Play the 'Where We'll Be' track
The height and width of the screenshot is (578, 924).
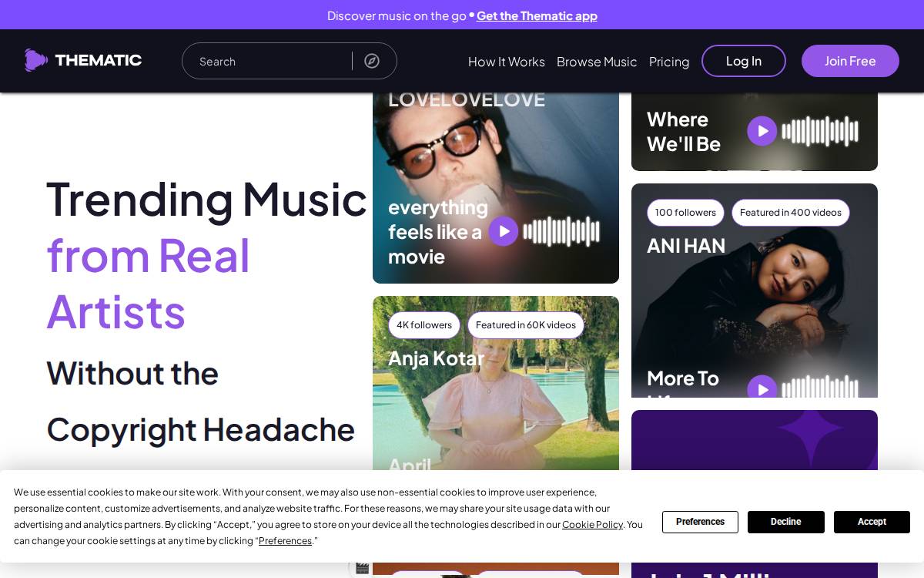(x=762, y=131)
